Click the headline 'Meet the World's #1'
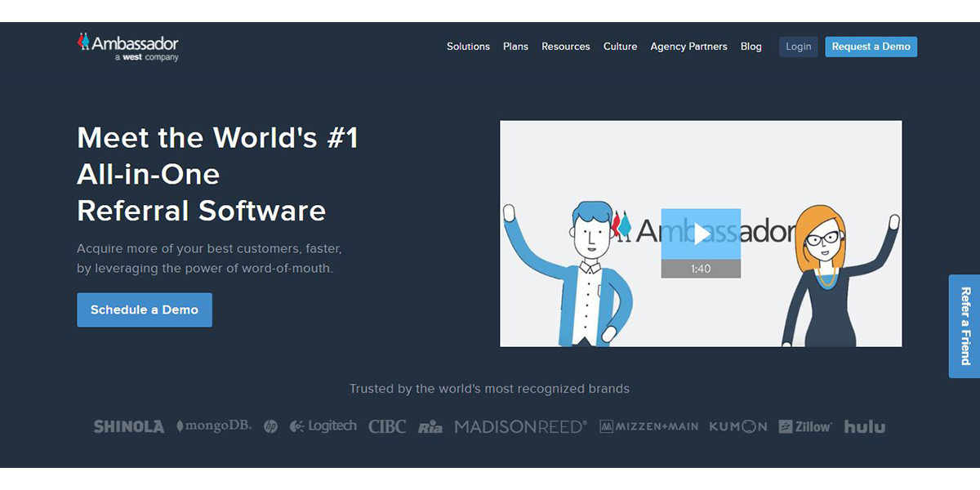 tap(218, 137)
